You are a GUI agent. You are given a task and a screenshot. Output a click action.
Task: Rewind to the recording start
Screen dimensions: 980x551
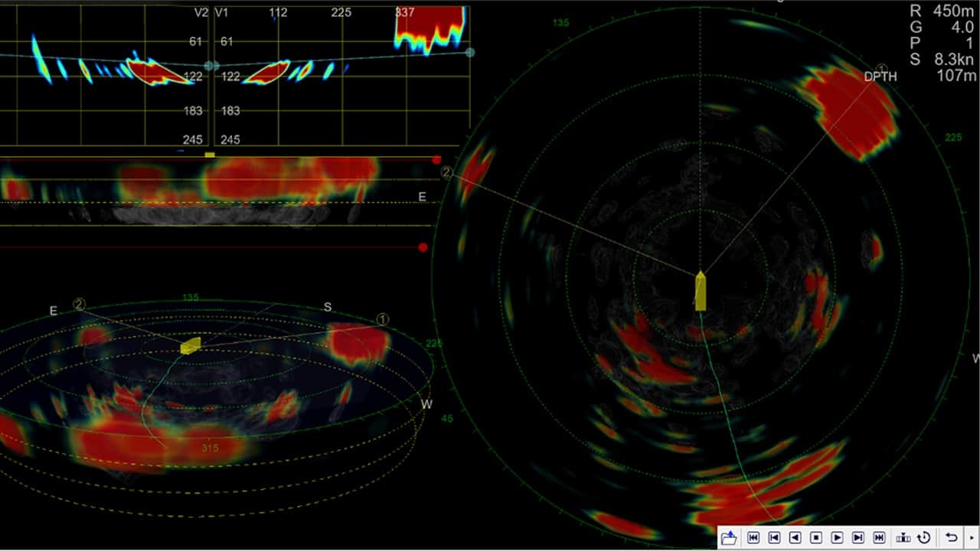[x=754, y=538]
